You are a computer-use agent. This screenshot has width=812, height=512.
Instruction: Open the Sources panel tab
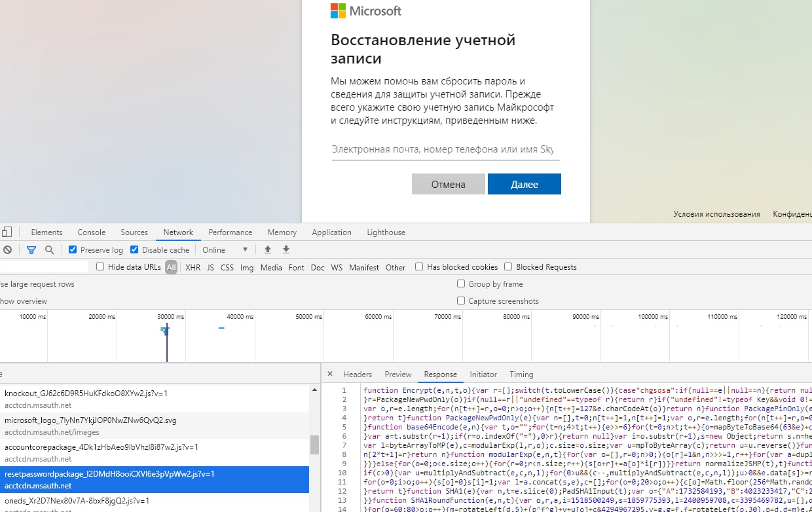coord(134,232)
